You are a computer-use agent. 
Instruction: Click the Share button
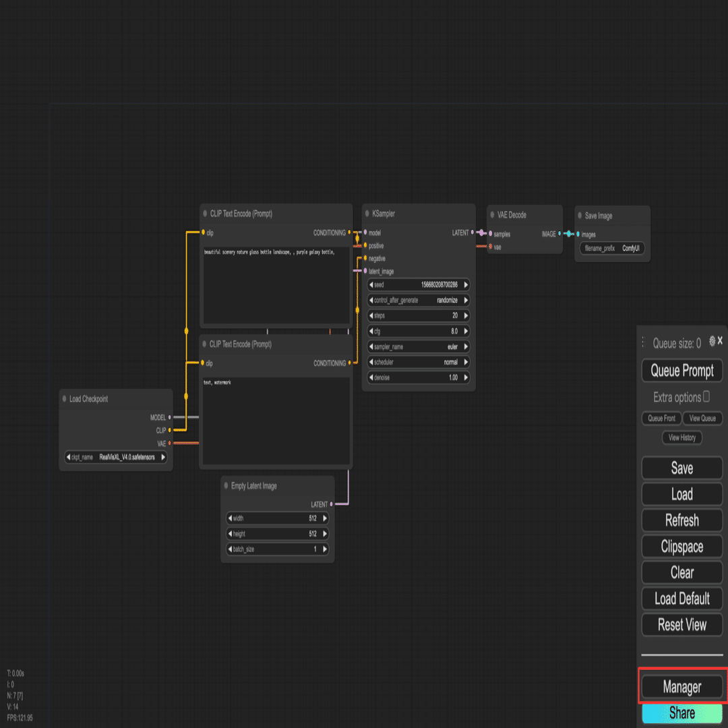click(681, 713)
